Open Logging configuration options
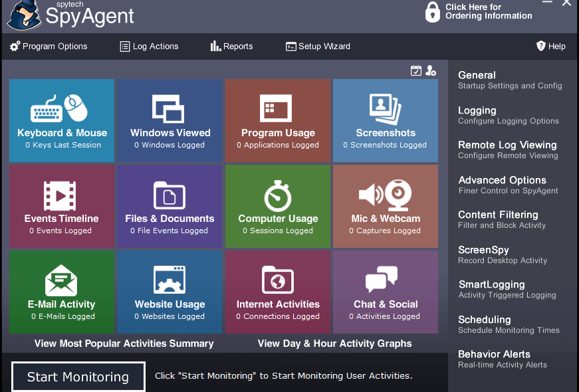The height and width of the screenshot is (392, 579). click(x=509, y=116)
